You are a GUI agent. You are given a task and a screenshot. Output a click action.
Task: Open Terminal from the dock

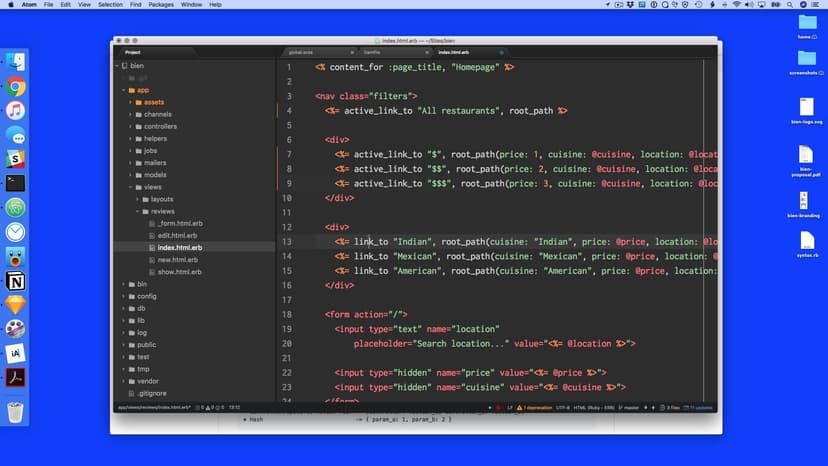click(16, 183)
